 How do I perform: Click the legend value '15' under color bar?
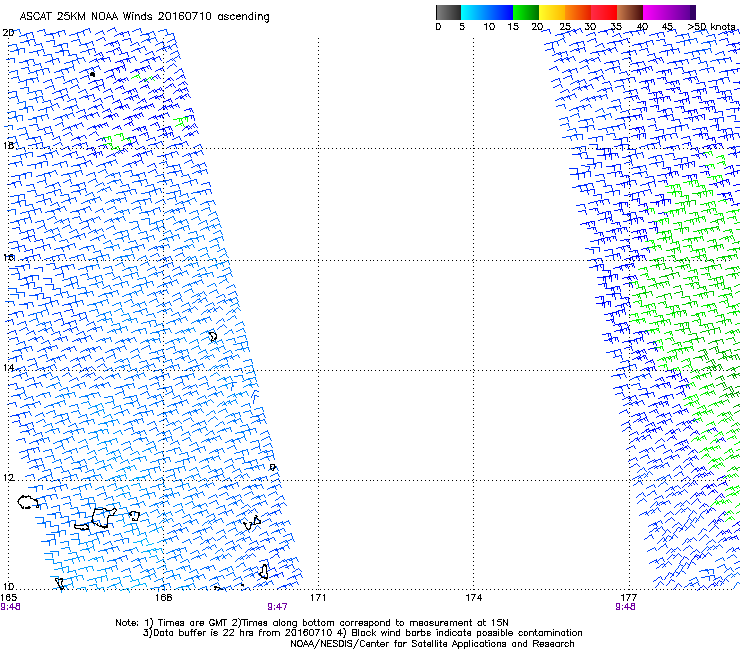click(513, 27)
